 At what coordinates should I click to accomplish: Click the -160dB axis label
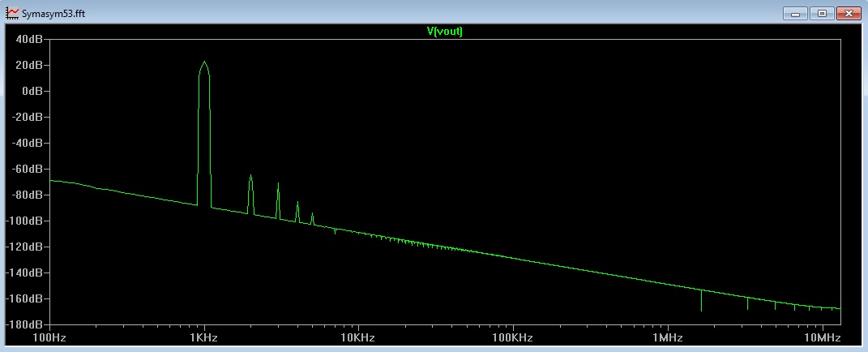(25, 298)
